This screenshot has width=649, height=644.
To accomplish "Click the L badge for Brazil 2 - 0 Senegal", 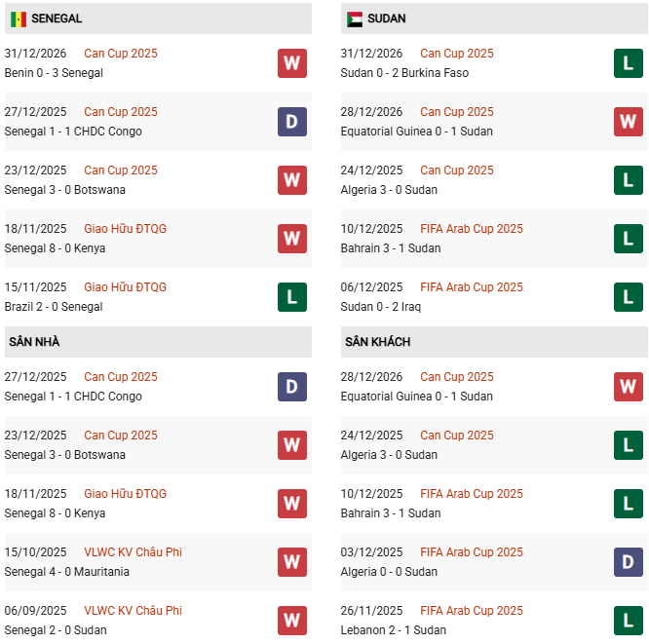I will 292,297.
